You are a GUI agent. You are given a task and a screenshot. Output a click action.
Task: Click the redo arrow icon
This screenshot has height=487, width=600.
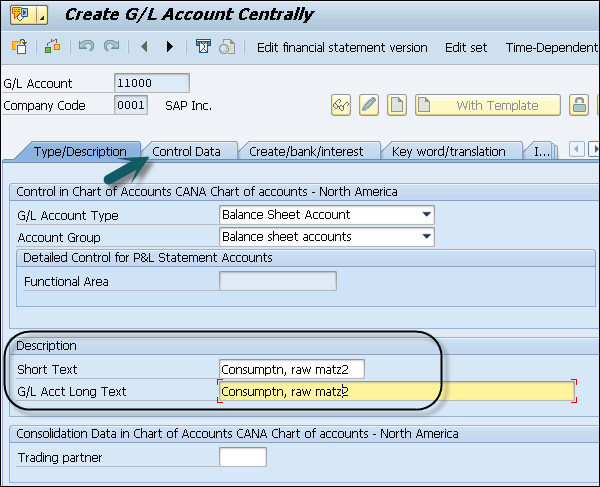pyautogui.click(x=111, y=47)
